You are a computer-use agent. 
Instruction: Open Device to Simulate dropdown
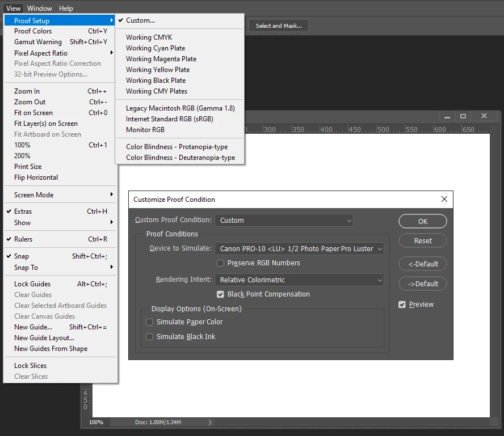click(299, 249)
